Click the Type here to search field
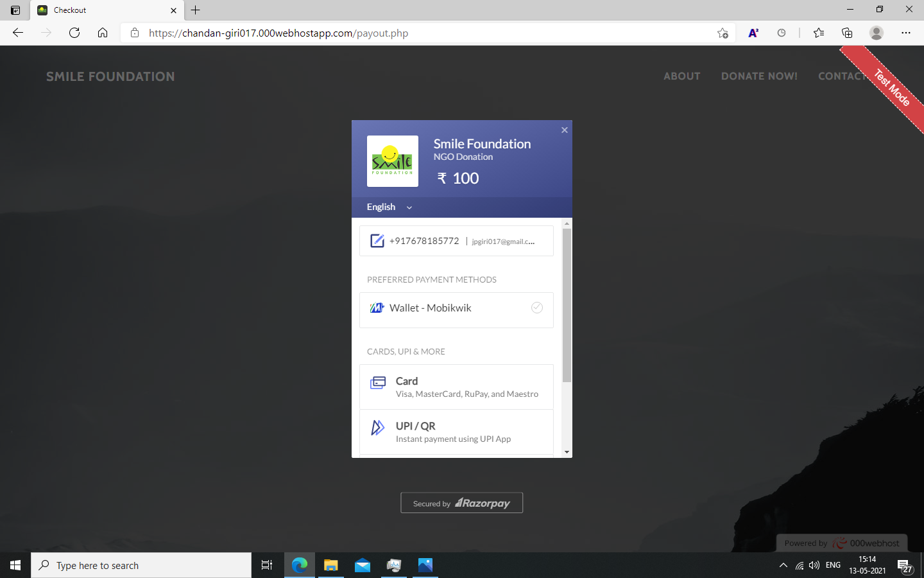The height and width of the screenshot is (578, 924). tap(141, 565)
